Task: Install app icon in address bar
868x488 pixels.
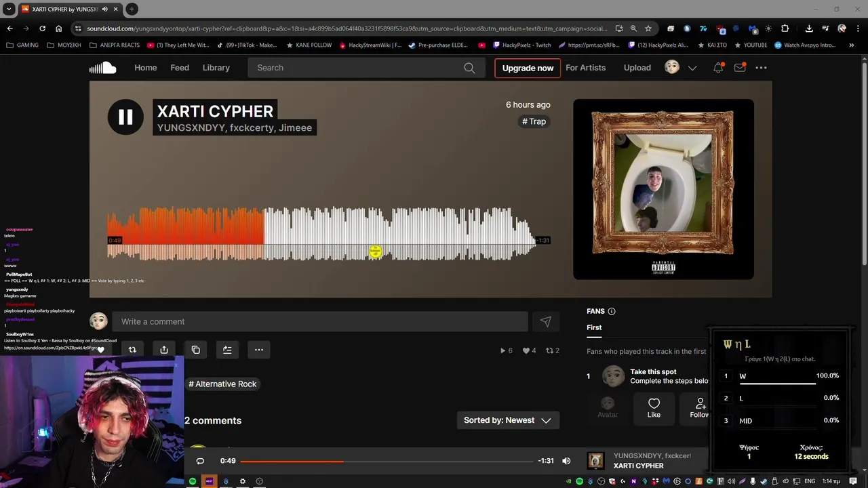Action: 619,28
